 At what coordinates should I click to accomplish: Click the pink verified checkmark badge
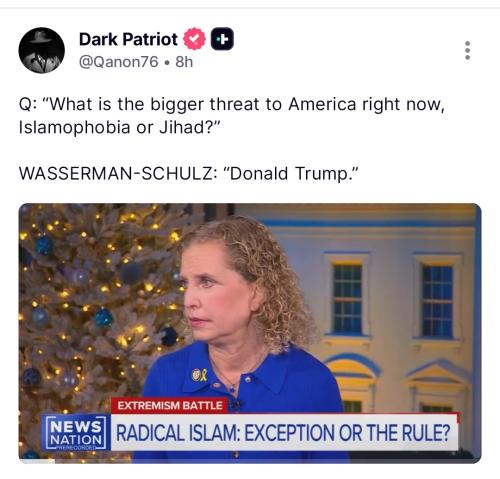[x=194, y=39]
